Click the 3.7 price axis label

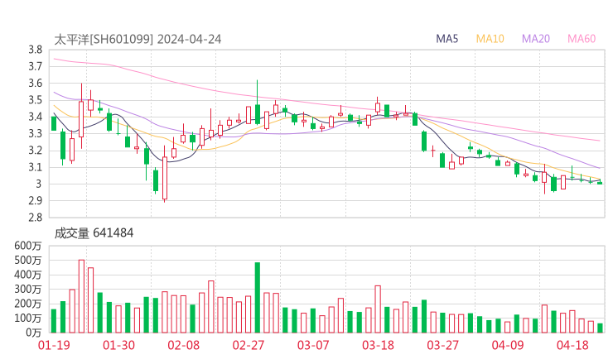tap(35, 66)
